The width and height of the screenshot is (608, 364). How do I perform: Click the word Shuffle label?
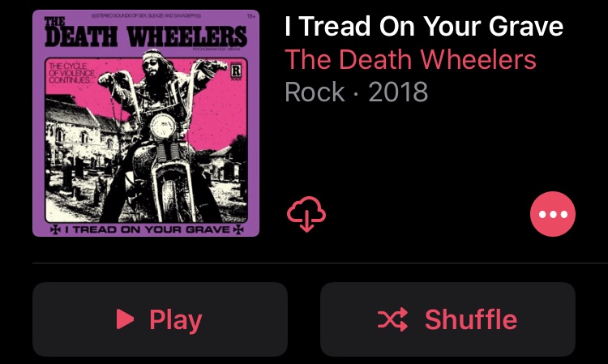point(471,319)
